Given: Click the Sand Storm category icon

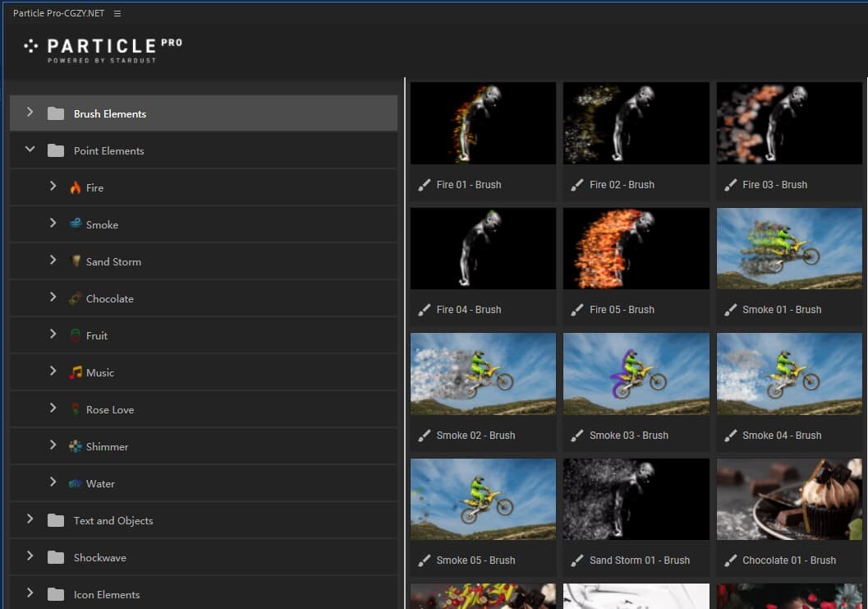Looking at the screenshot, I should click(76, 261).
